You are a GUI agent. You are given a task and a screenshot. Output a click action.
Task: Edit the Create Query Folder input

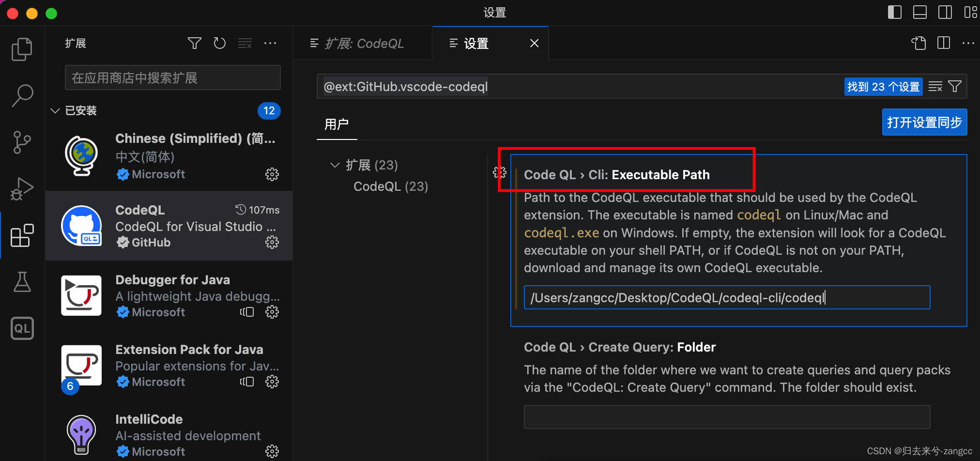[x=727, y=417]
